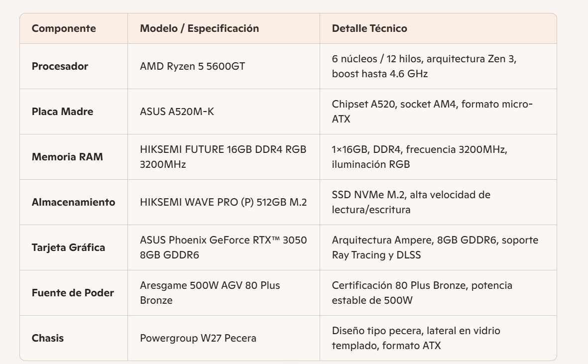Screen dimensions: 588x364
Task: Select the Fuente de Poder row label
Action: click(x=73, y=293)
